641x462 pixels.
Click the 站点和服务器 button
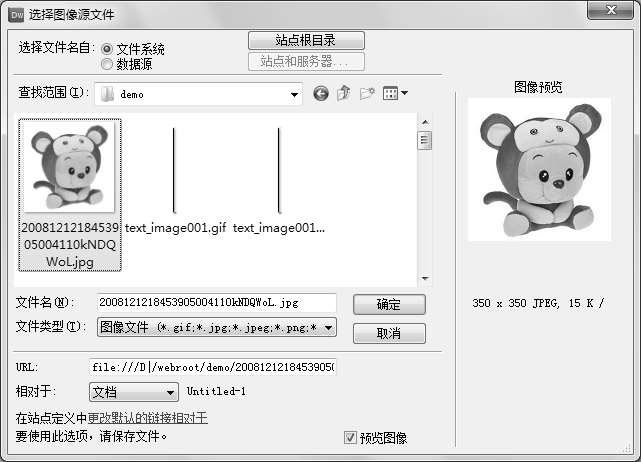(306, 61)
